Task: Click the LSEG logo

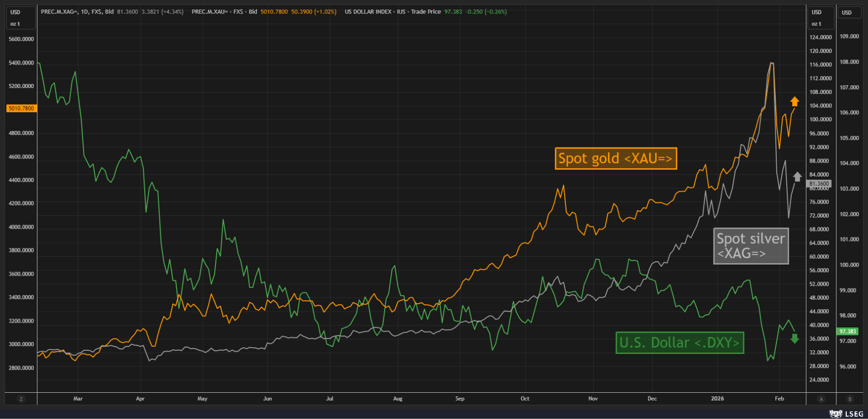Action: (x=846, y=414)
